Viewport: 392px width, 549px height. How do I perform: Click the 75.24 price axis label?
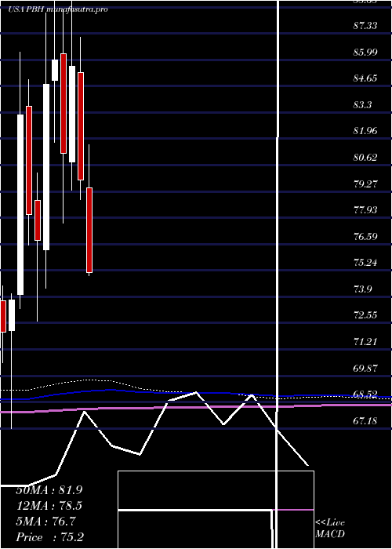click(365, 263)
